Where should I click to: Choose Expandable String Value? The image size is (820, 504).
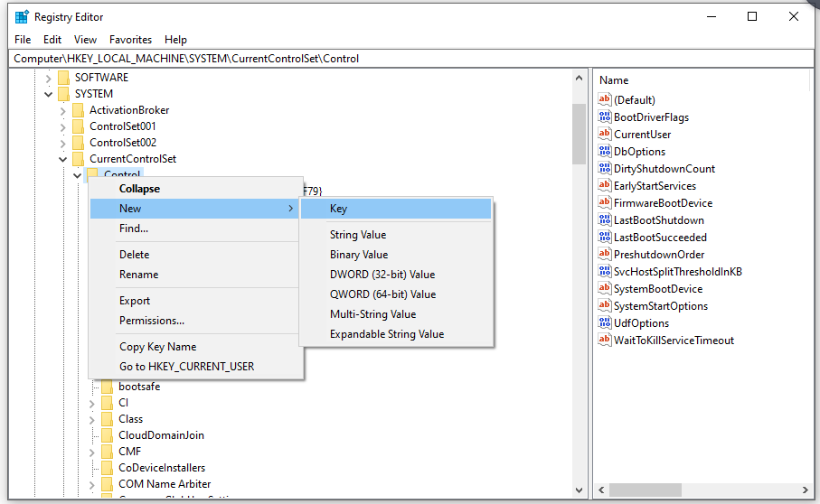[x=396, y=333]
